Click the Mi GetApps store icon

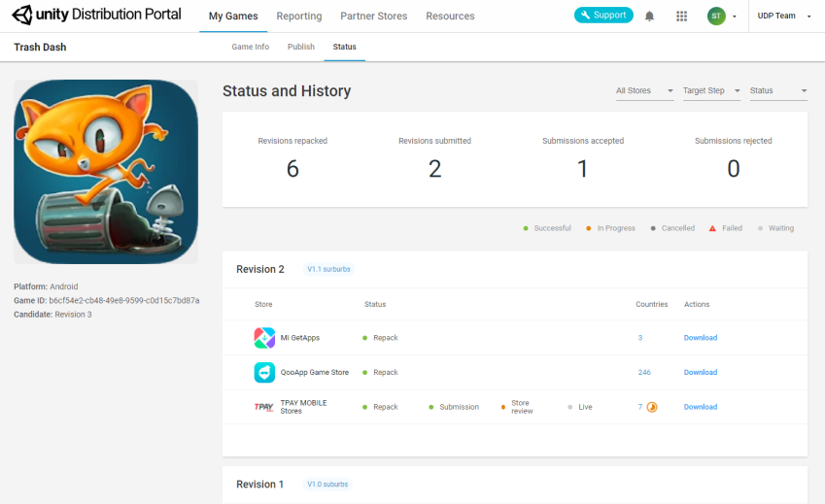[x=264, y=338]
